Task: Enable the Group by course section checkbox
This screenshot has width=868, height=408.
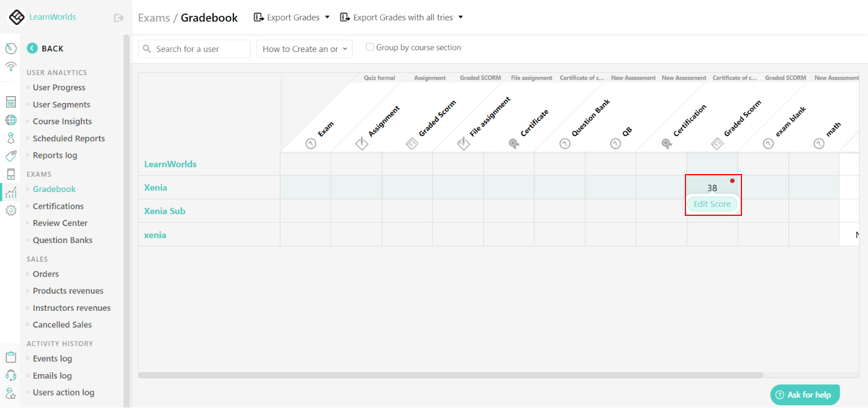Action: coord(370,47)
